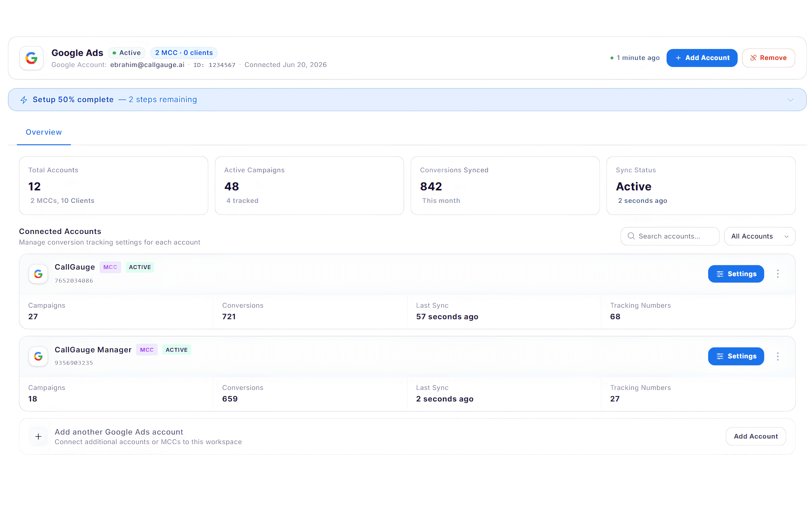The image size is (812, 508).
Task: Click the MCC tag on CallGauge Manager
Action: coord(147,350)
